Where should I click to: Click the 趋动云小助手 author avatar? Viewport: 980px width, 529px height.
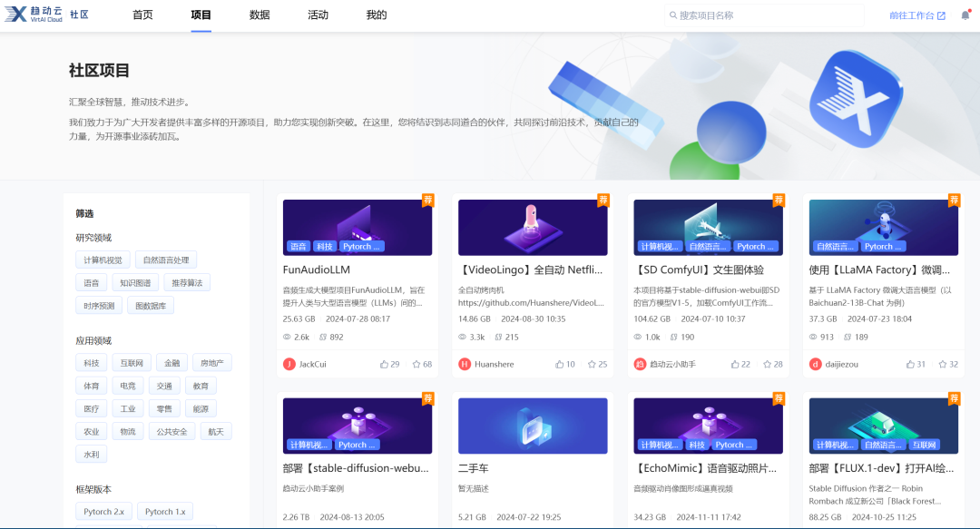click(x=640, y=364)
